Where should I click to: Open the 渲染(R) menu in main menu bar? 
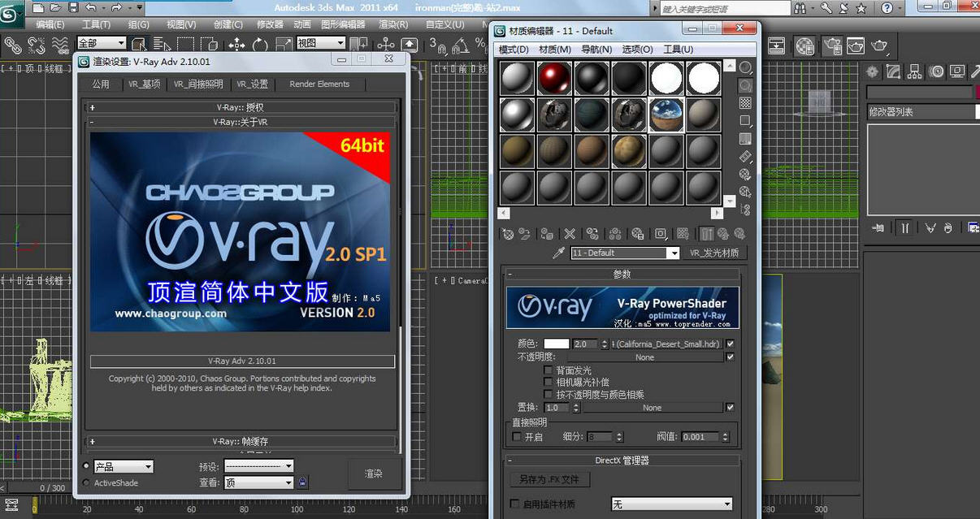click(x=393, y=25)
